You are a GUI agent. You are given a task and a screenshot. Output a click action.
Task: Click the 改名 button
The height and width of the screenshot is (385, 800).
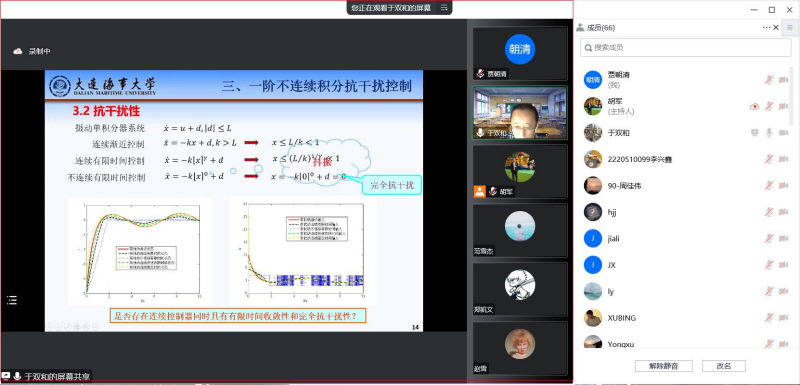pyautogui.click(x=723, y=366)
